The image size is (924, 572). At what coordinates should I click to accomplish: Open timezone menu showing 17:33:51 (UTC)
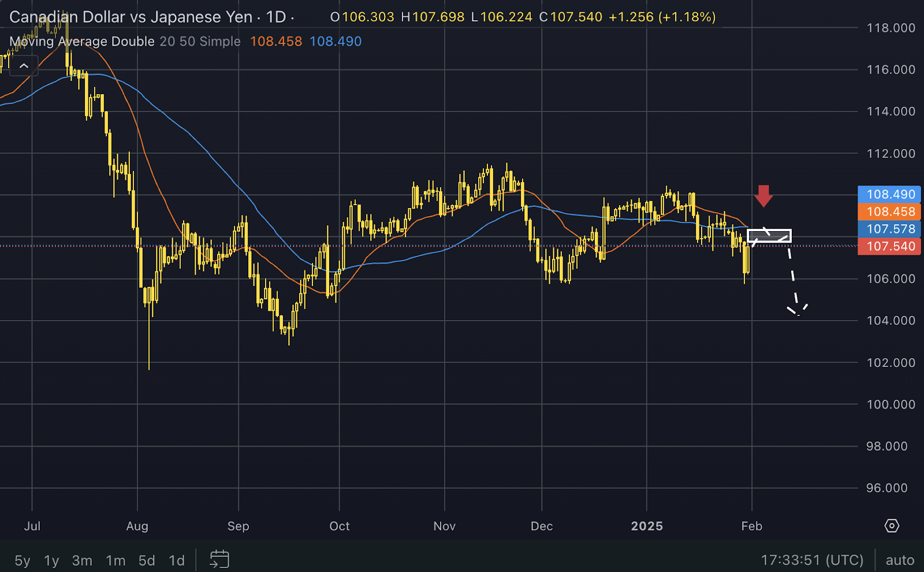(812, 560)
